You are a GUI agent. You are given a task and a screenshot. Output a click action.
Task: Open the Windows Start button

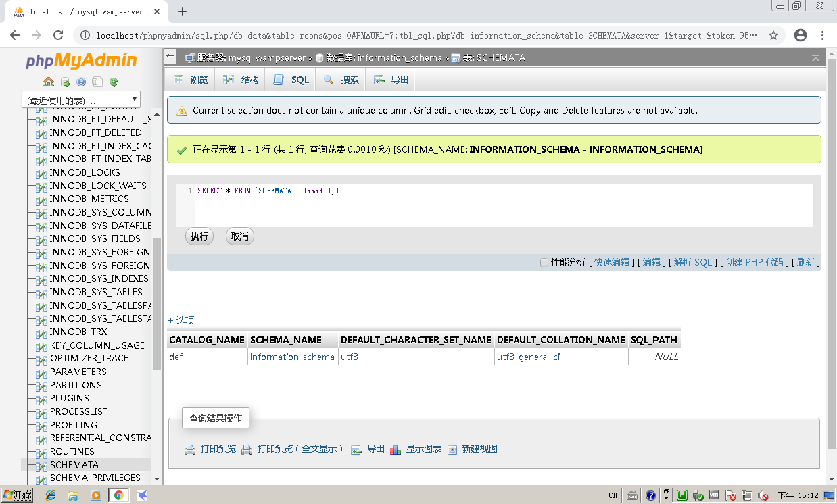coord(17,495)
